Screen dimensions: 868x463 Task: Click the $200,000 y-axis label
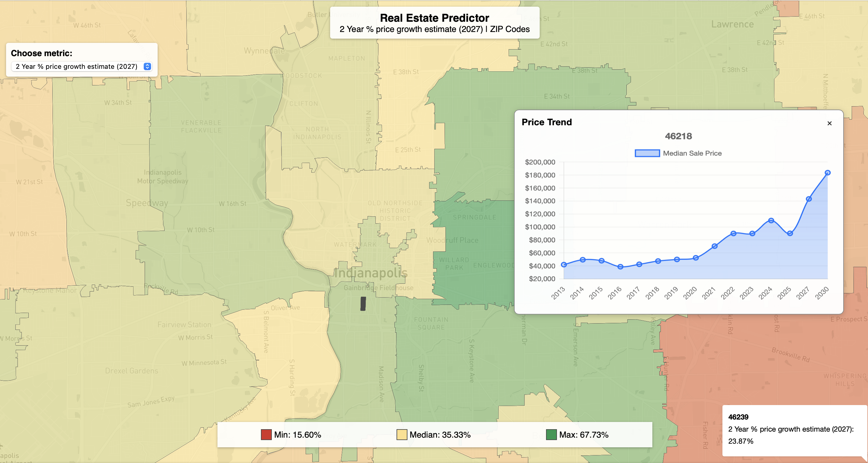tap(540, 162)
